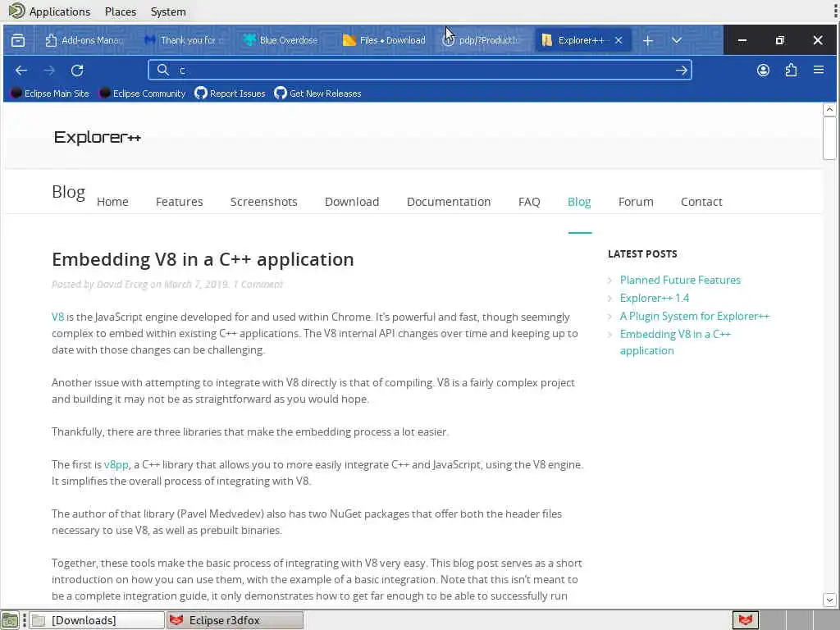Select the Eclipse r3dfox taskbar button
The width and height of the screenshot is (840, 630).
pyautogui.click(x=235, y=620)
